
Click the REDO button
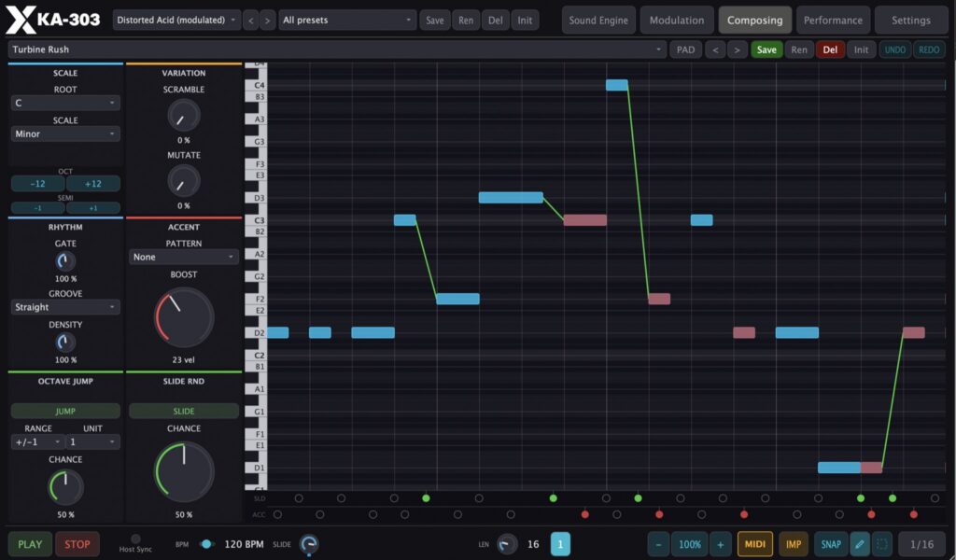pyautogui.click(x=929, y=49)
